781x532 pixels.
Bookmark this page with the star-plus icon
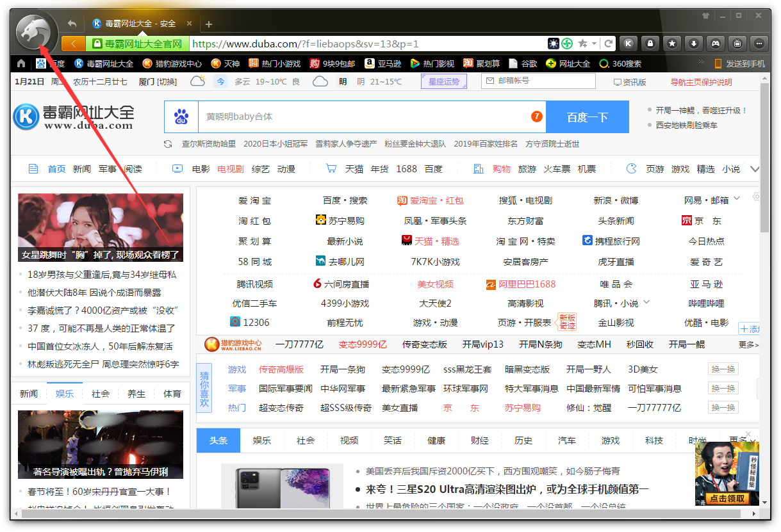582,44
